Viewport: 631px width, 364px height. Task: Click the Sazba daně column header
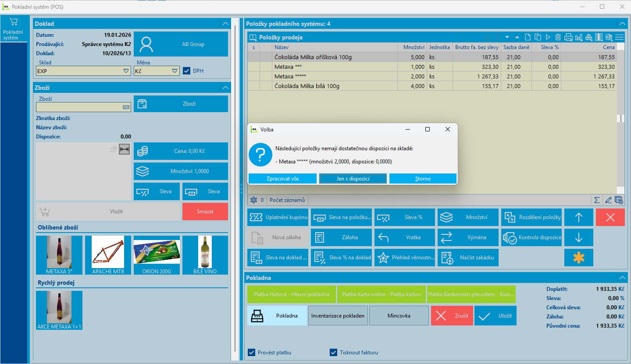pos(516,47)
